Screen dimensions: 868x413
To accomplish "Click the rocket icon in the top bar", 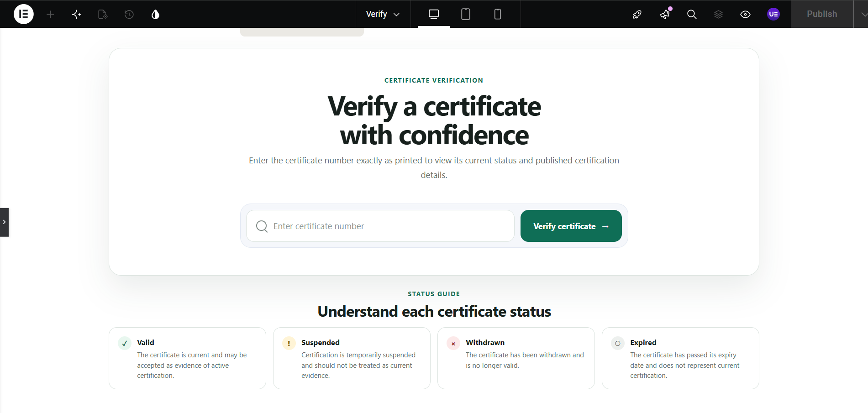I will pyautogui.click(x=637, y=15).
